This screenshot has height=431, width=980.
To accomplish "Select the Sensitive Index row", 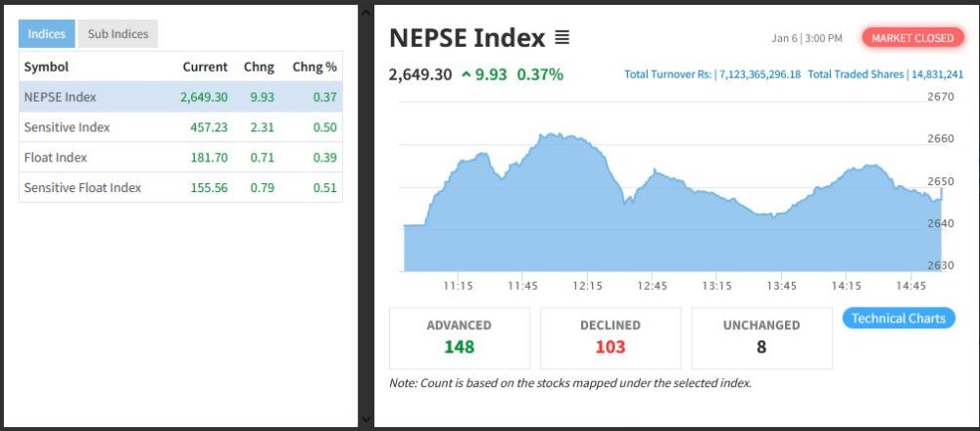I will tap(180, 127).
